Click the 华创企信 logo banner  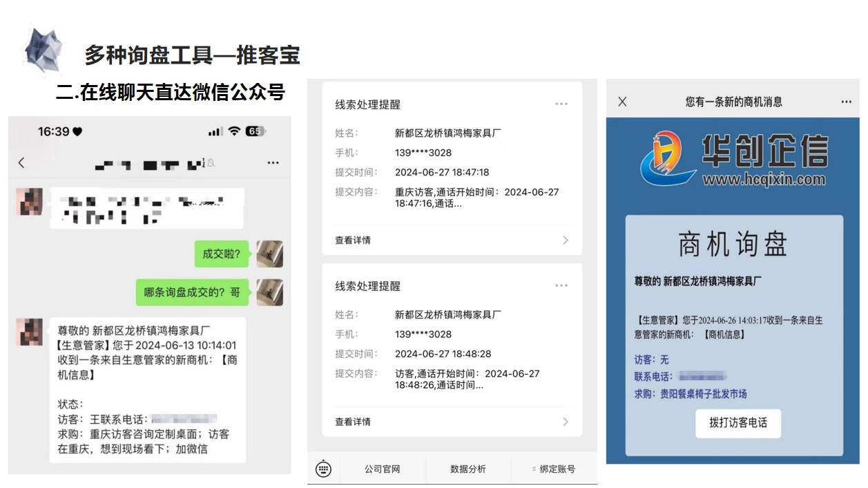coord(733,160)
